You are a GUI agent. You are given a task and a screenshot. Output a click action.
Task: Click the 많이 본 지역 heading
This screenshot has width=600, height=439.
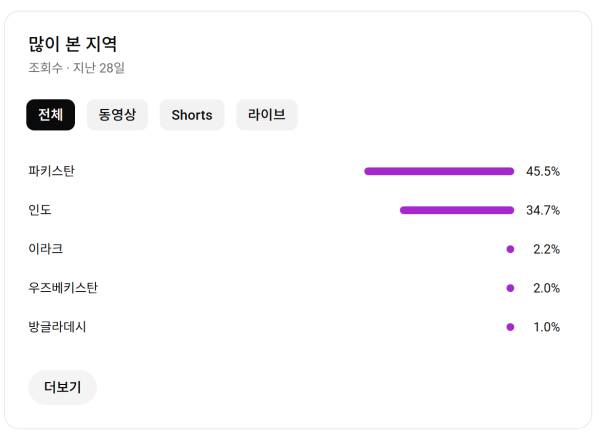click(73, 44)
